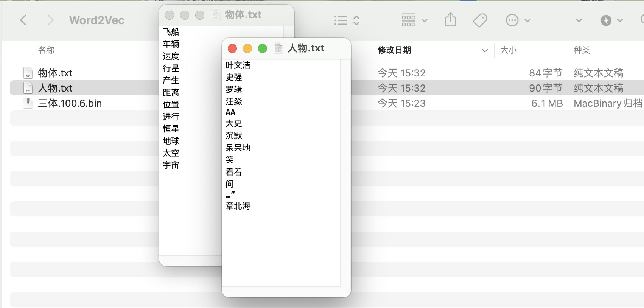Sort by 大小 column header
Image resolution: width=644 pixels, height=308 pixels.
[x=508, y=50]
